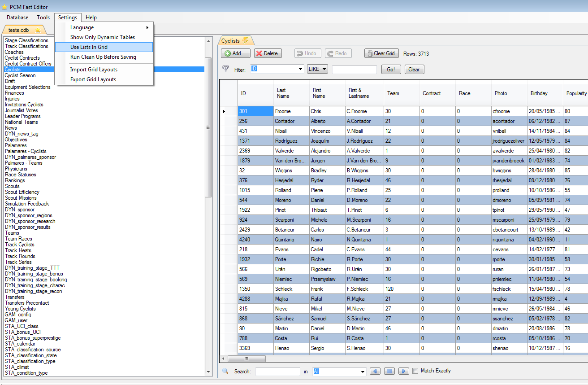Viewport: 588px width, 385px height.
Task: Toggle Run Clean Up Before Saving option
Action: (104, 57)
